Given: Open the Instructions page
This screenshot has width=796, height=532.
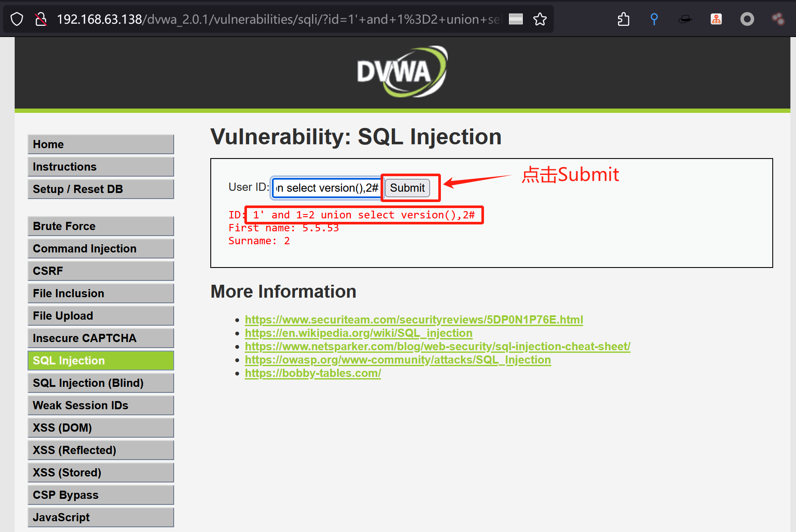Looking at the screenshot, I should (x=101, y=167).
